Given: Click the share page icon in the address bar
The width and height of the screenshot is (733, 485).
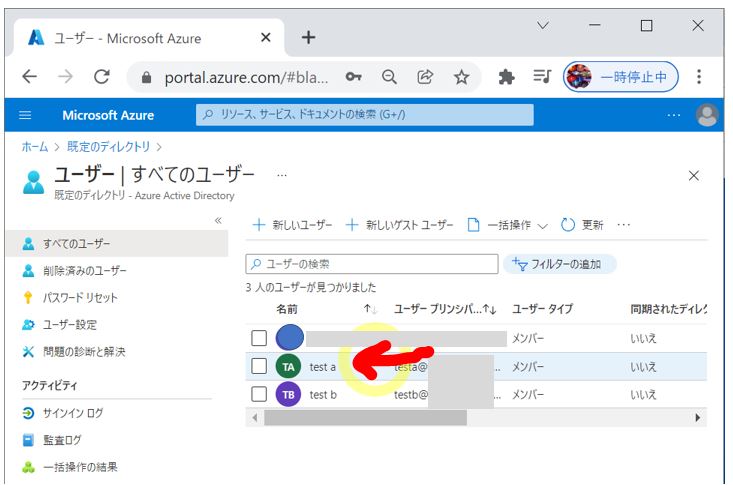Looking at the screenshot, I should point(425,76).
